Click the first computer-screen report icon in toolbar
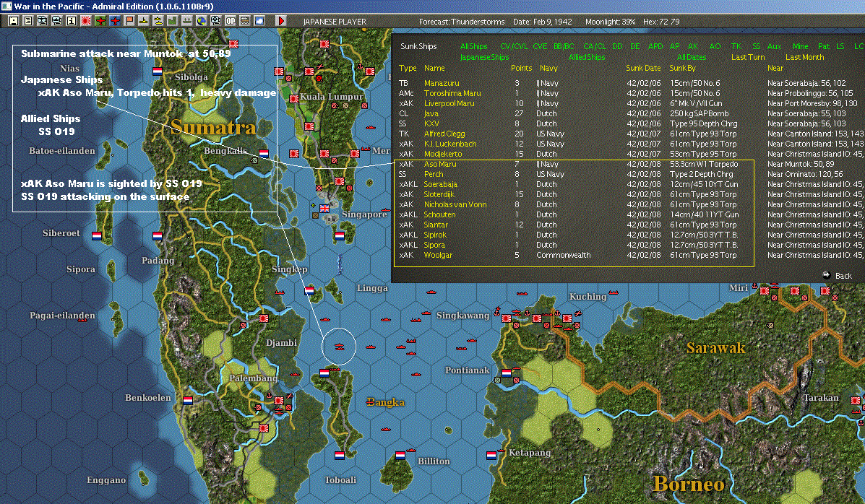 coord(43,21)
